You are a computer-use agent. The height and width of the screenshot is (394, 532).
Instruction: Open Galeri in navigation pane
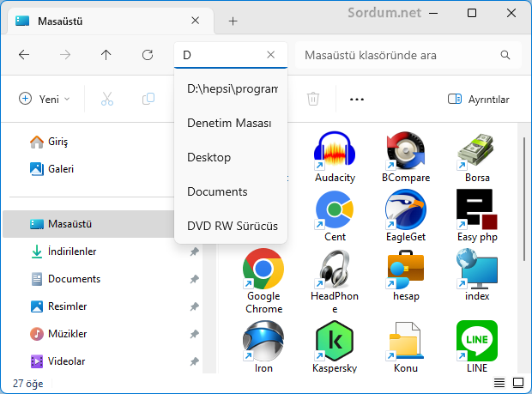point(51,168)
